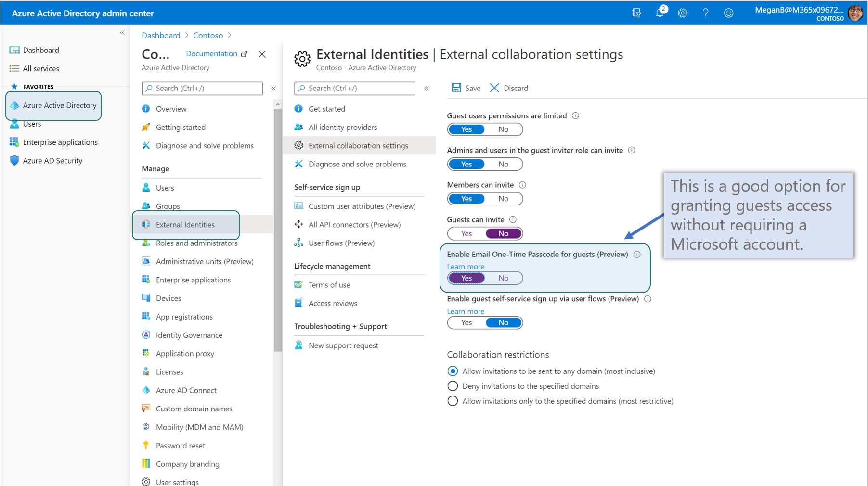Collapse the far-left navigation sidebar
Image resolution: width=868 pixels, height=486 pixels.
pos(122,33)
